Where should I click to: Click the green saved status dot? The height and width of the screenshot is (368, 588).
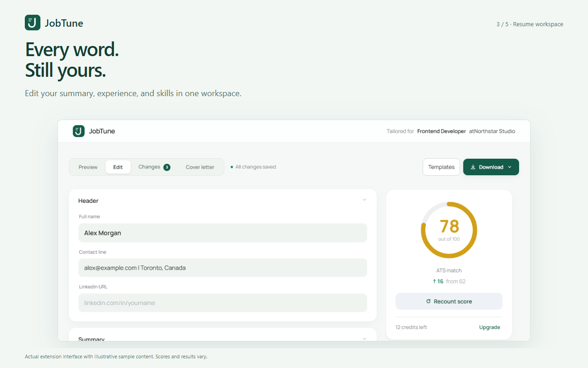click(232, 167)
